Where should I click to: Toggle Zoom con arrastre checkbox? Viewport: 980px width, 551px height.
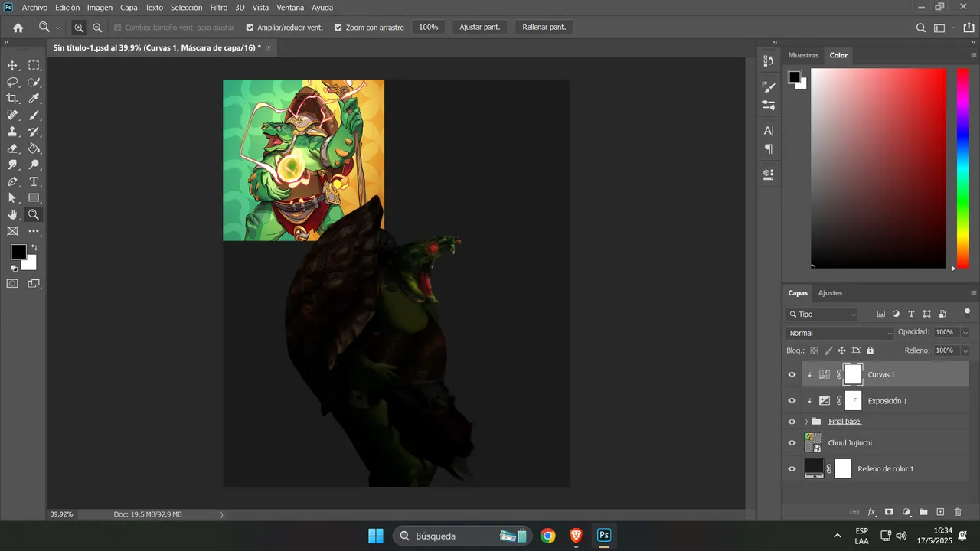pos(338,28)
